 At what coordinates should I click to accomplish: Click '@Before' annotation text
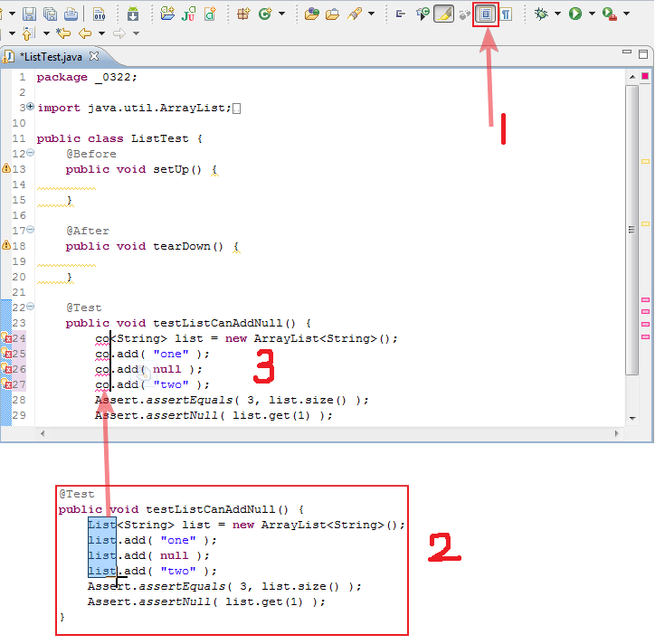click(x=91, y=154)
